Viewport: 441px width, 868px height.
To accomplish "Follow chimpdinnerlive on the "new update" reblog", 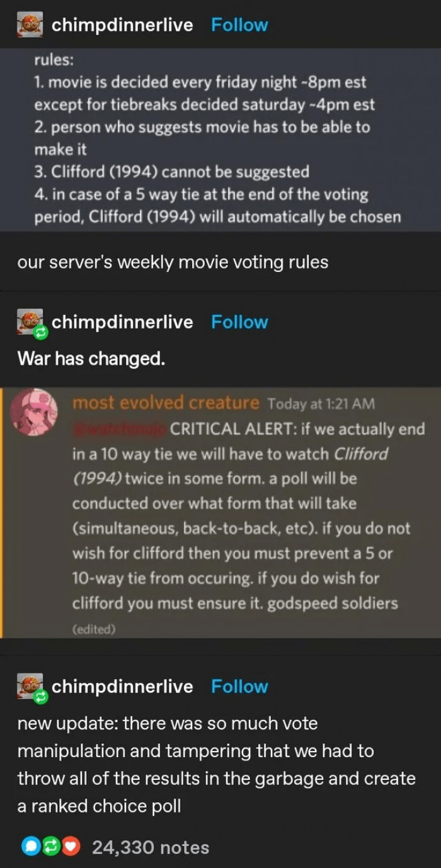I will (239, 687).
